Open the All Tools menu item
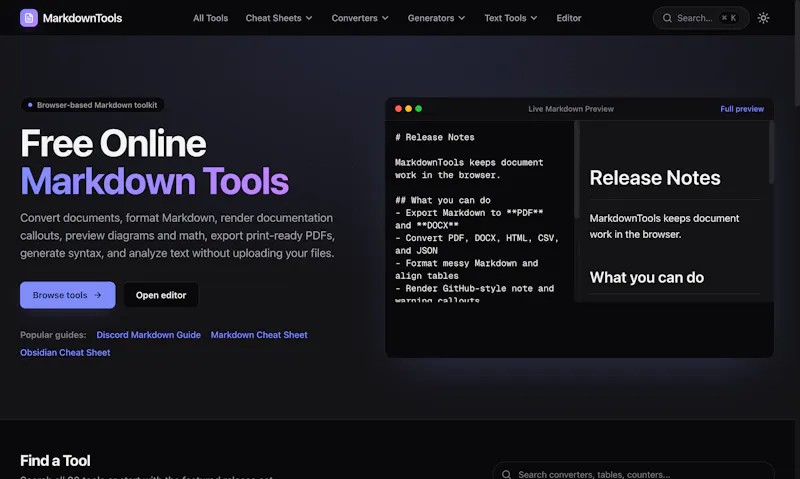800x479 pixels. tap(210, 18)
